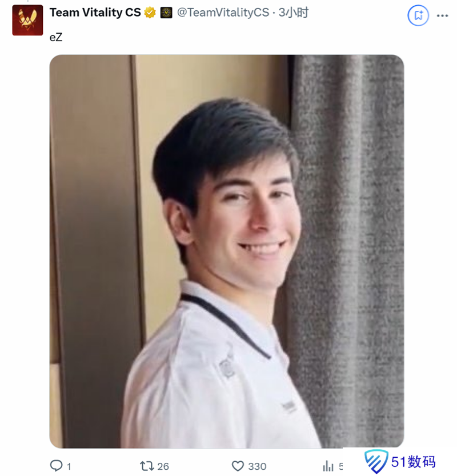The image size is (457, 476).
Task: Open the @TeamVitalityCS handle link
Action: click(223, 13)
